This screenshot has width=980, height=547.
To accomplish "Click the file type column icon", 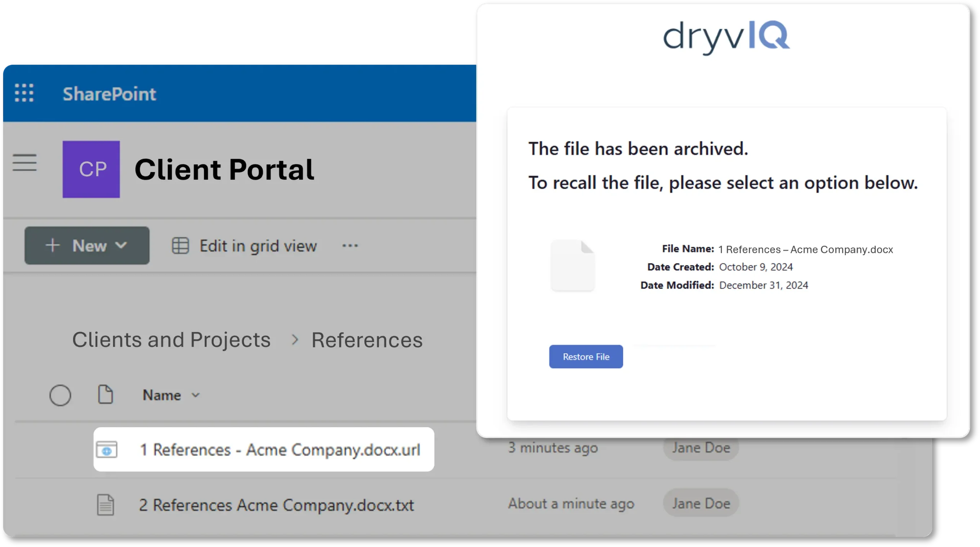I will pyautogui.click(x=105, y=394).
